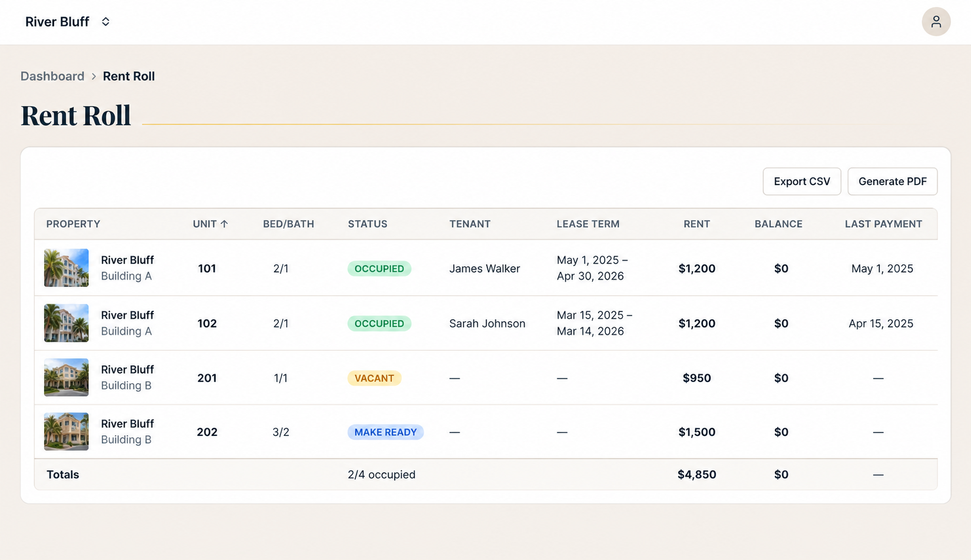Click the property switcher chevron icon

point(106,22)
